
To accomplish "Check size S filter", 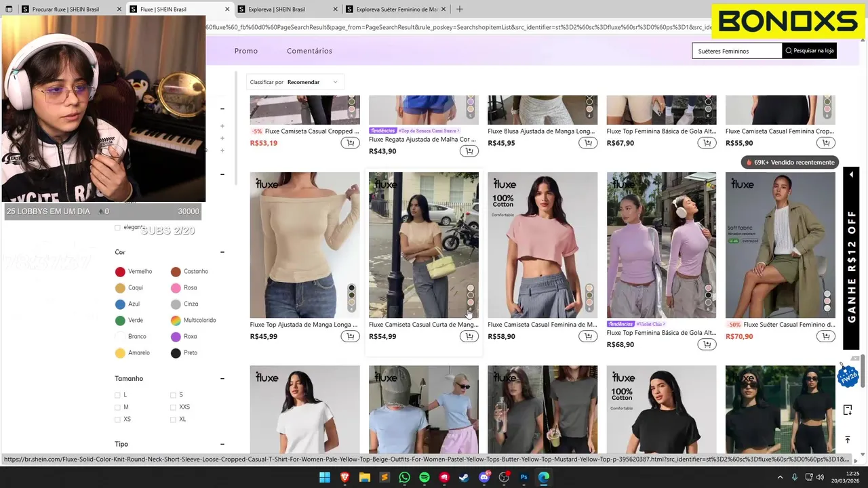I will [x=173, y=394].
